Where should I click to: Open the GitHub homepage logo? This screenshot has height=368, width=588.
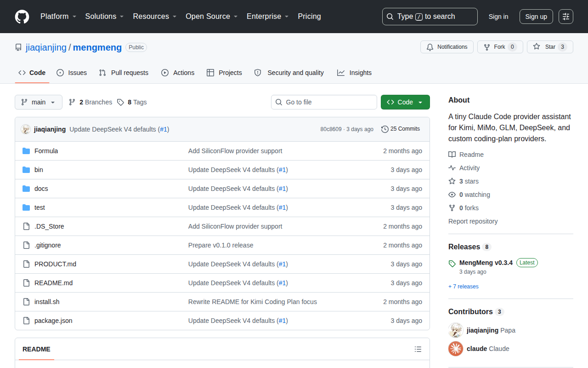(x=22, y=17)
